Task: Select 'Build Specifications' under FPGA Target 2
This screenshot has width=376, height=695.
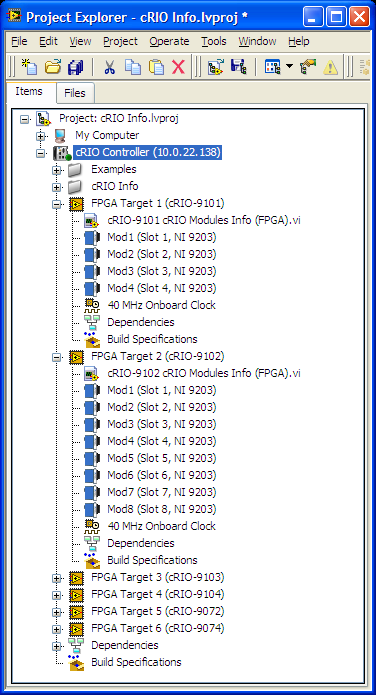Action: pos(152,560)
